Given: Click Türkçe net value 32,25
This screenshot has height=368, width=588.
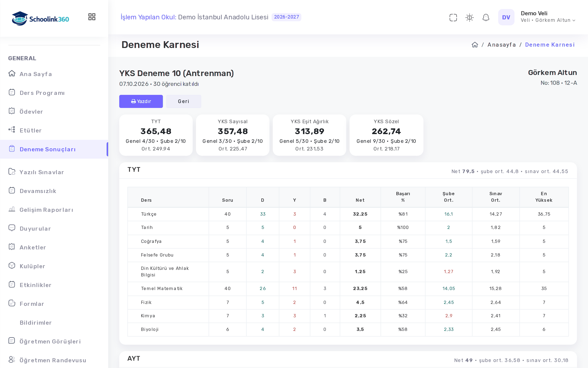Looking at the screenshot, I should tap(360, 214).
